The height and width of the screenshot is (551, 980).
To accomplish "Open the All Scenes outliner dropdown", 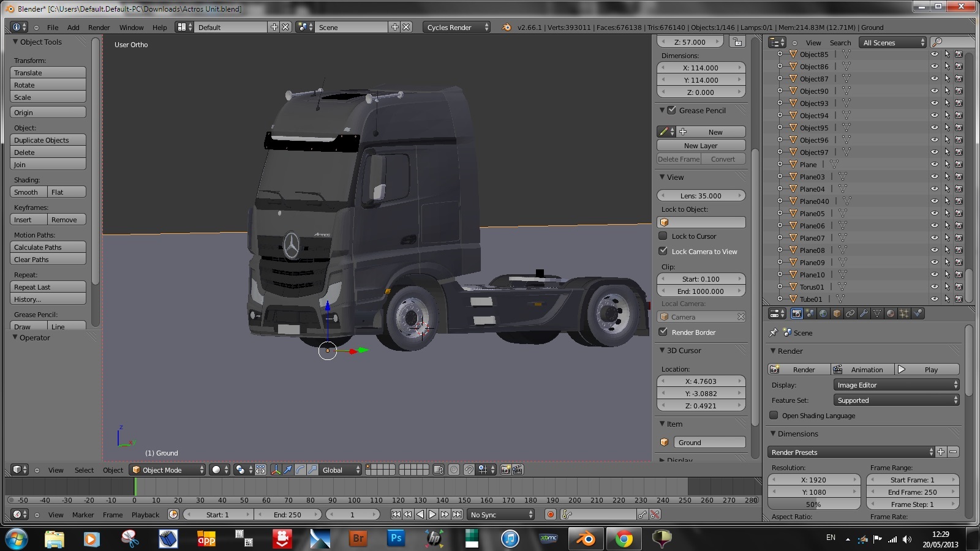I will coord(893,42).
